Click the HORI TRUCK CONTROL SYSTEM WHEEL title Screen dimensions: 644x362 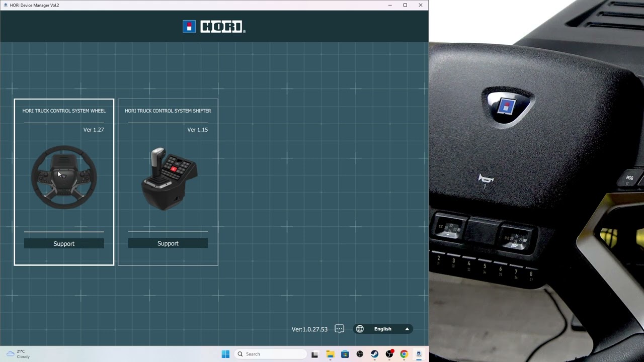[x=64, y=111]
